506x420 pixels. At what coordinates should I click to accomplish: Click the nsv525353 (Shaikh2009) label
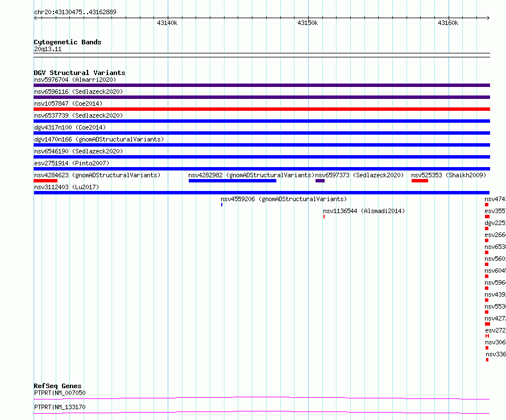[449, 175]
